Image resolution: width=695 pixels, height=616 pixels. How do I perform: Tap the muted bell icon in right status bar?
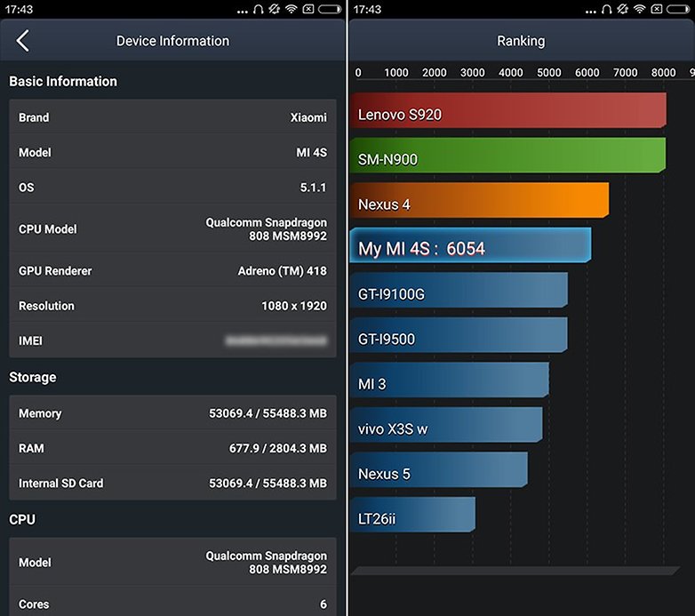point(623,9)
